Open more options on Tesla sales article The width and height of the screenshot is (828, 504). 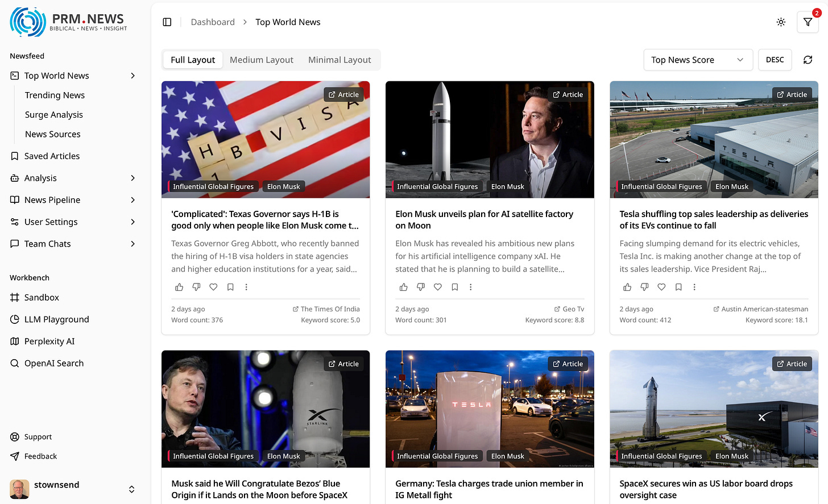point(694,287)
